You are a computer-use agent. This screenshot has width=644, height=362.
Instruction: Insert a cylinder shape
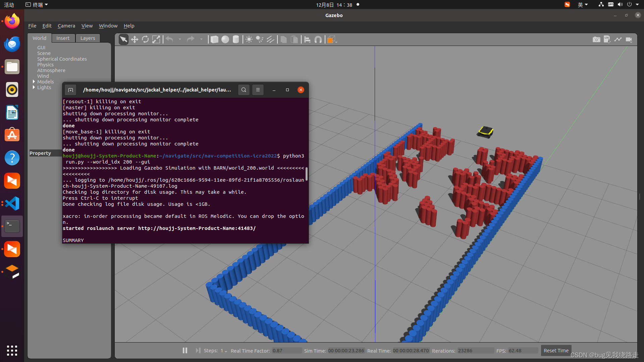[x=236, y=40]
